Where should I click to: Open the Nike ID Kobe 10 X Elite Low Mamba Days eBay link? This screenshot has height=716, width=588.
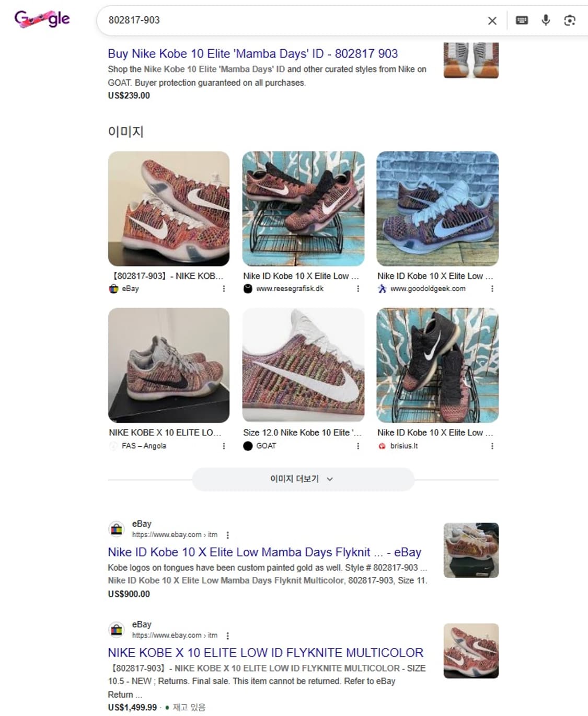pyautogui.click(x=264, y=552)
